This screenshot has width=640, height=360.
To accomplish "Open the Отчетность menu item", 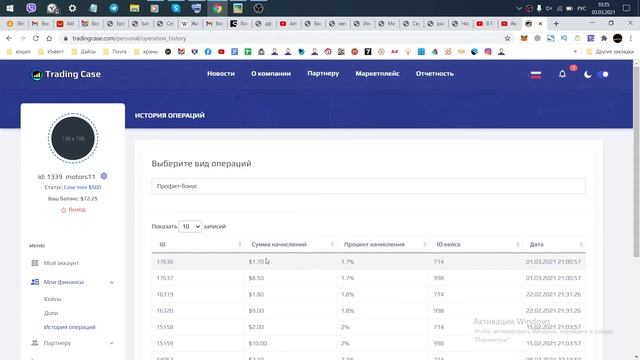I will pos(435,73).
